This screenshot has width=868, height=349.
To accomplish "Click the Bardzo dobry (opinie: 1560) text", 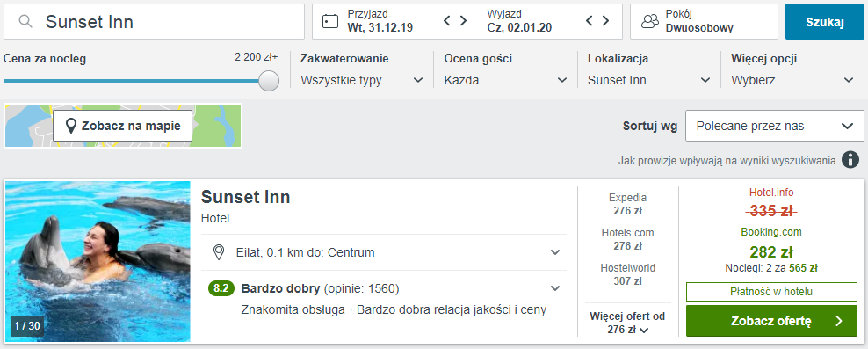I will (x=320, y=288).
